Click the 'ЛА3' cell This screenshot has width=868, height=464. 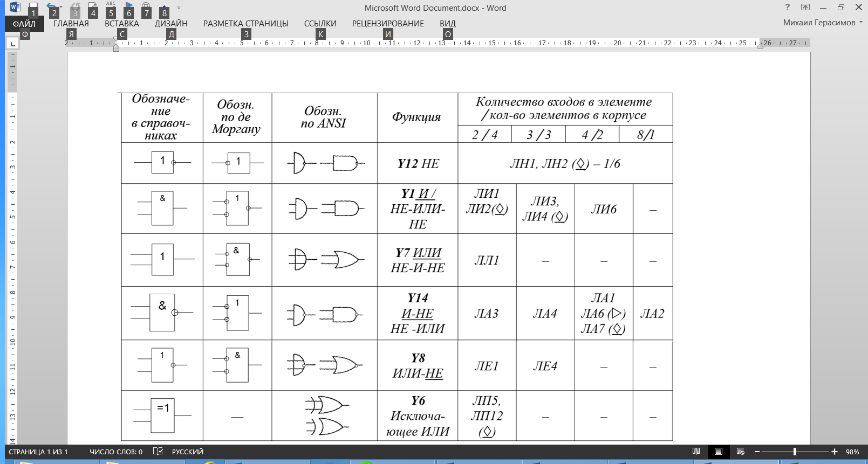pyautogui.click(x=487, y=313)
